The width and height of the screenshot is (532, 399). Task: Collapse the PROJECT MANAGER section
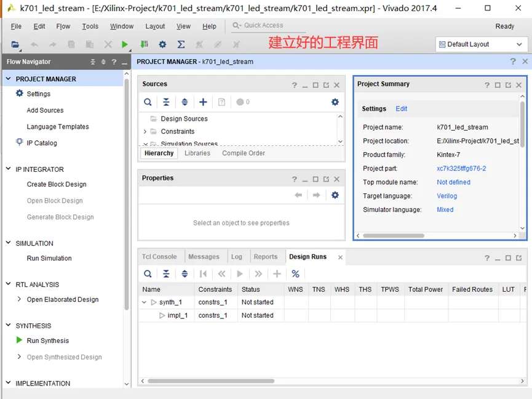click(9, 79)
